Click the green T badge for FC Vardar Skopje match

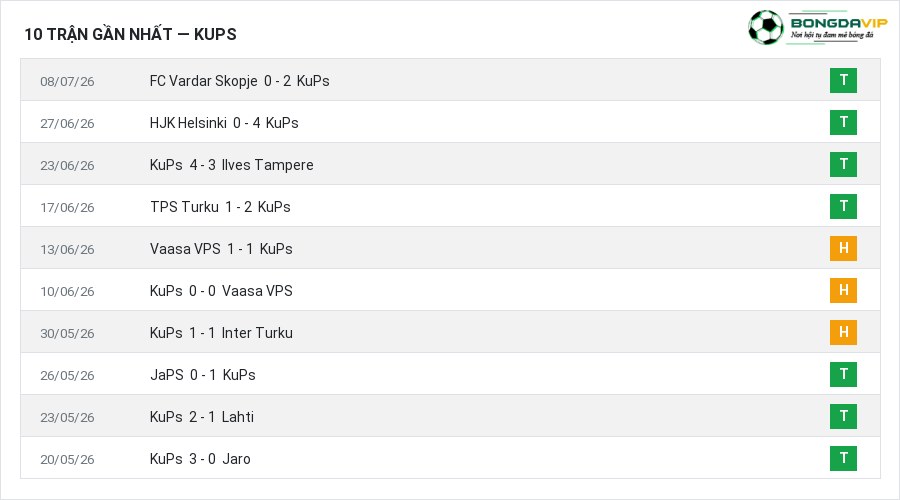coord(843,80)
